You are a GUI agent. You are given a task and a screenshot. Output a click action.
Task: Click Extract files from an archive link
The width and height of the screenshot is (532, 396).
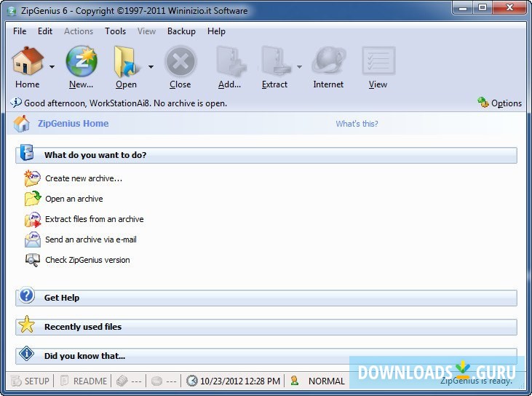coord(95,219)
